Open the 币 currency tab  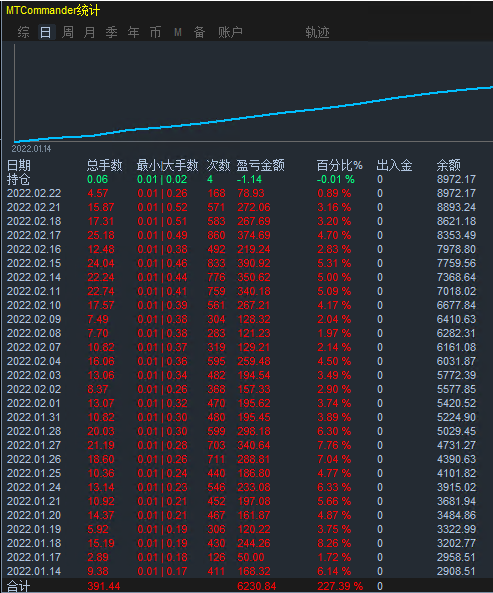coord(155,32)
